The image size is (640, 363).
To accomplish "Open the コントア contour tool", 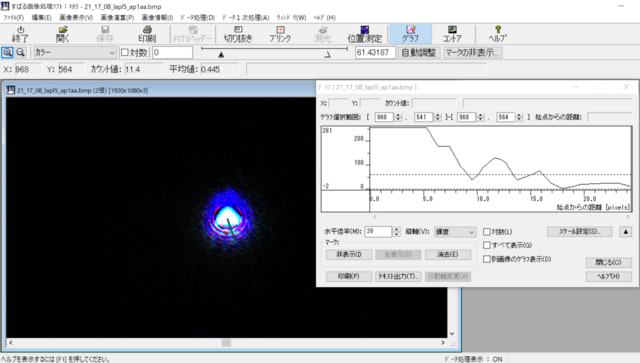I will tap(452, 34).
